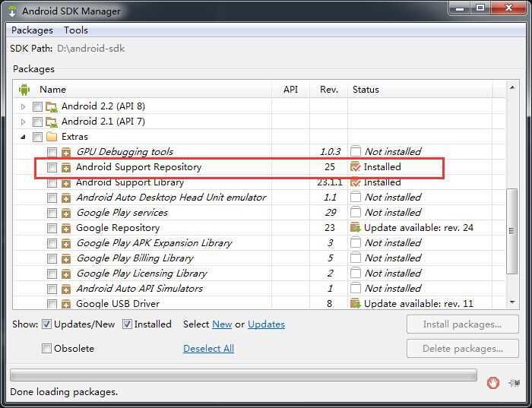The height and width of the screenshot is (408, 532).
Task: Click the Install packages button
Action: (x=462, y=324)
